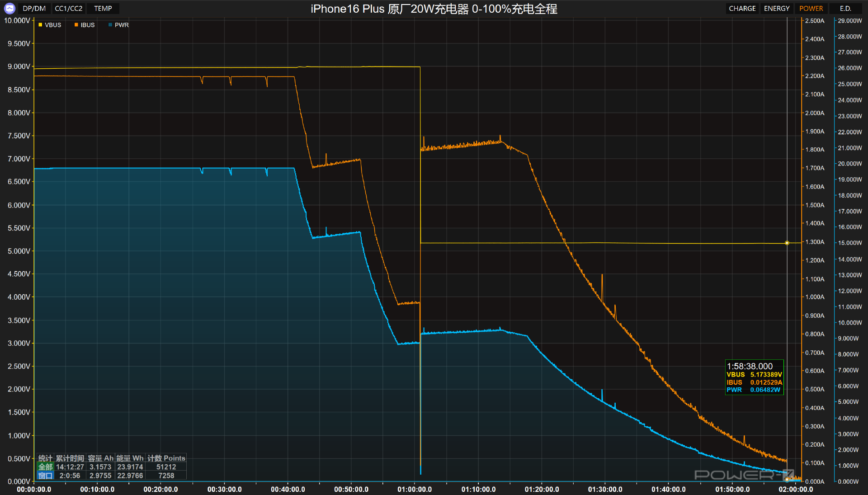Click the tooltip PWR value 0.06482W
868x495 pixels.
pyautogui.click(x=765, y=390)
